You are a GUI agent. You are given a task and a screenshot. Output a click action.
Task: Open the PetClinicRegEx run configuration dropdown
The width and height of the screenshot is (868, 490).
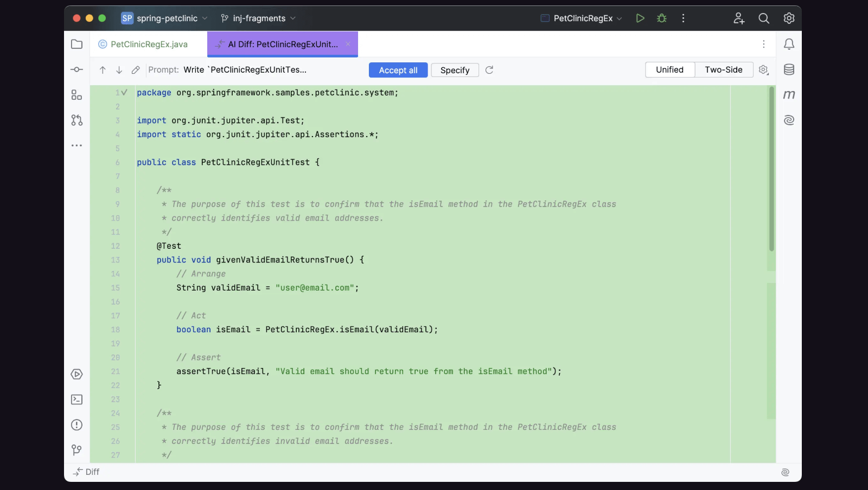580,18
